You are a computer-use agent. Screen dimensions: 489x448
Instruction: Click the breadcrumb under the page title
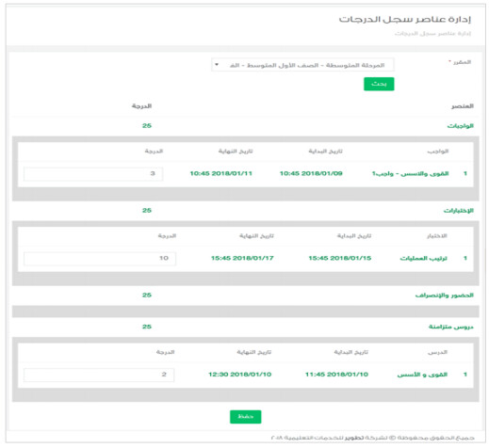tap(432, 33)
